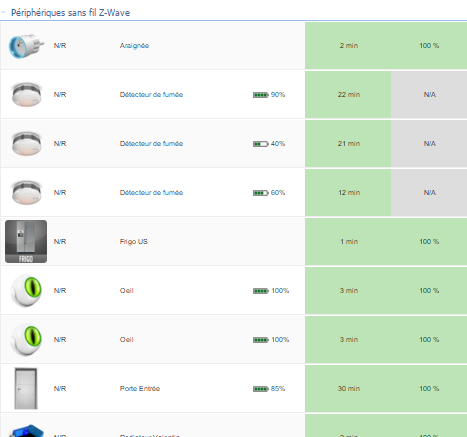Click the Périphériques sans fil Z-Wave heading
Screen dimensions: 467x437
[70, 13]
